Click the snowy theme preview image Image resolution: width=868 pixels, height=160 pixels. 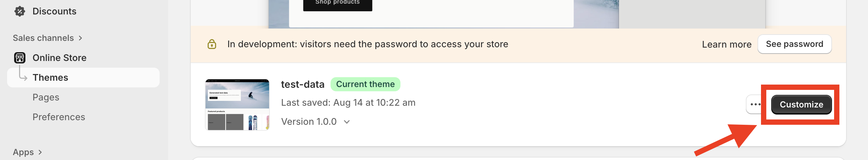click(x=596, y=14)
